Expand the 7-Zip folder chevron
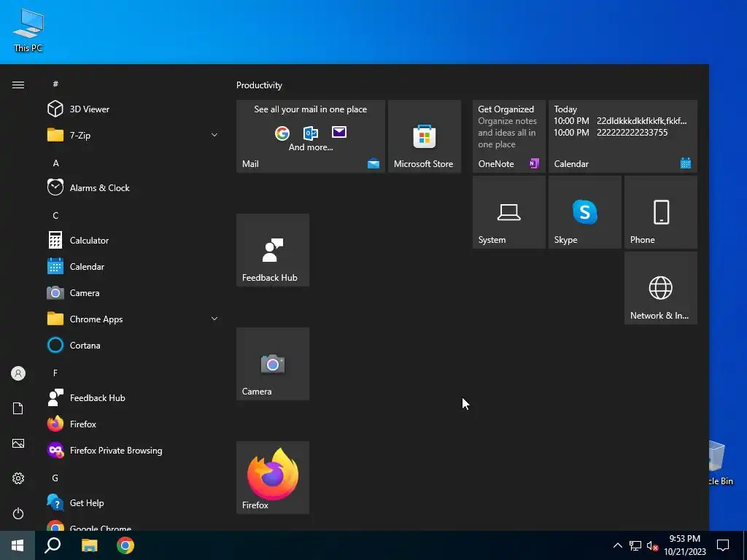747x560 pixels. tap(214, 135)
